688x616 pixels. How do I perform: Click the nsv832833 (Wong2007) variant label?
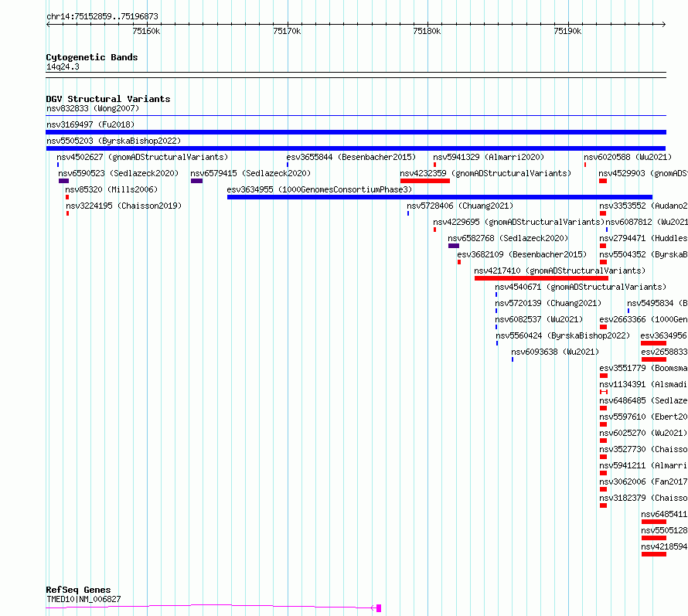(x=93, y=108)
